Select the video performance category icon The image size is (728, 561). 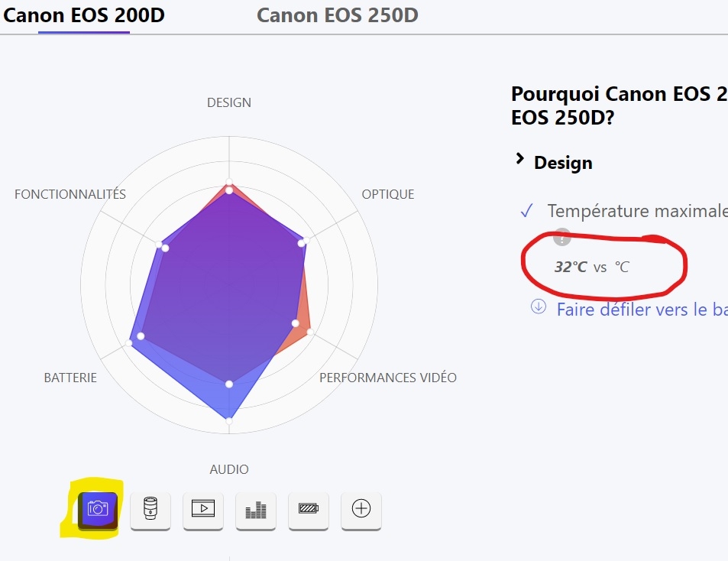point(203,510)
